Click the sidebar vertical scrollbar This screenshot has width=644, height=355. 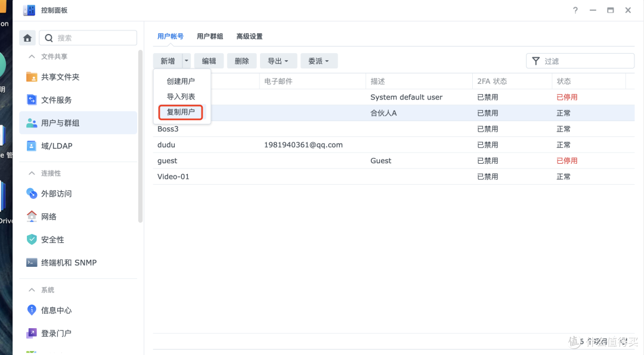click(x=140, y=135)
